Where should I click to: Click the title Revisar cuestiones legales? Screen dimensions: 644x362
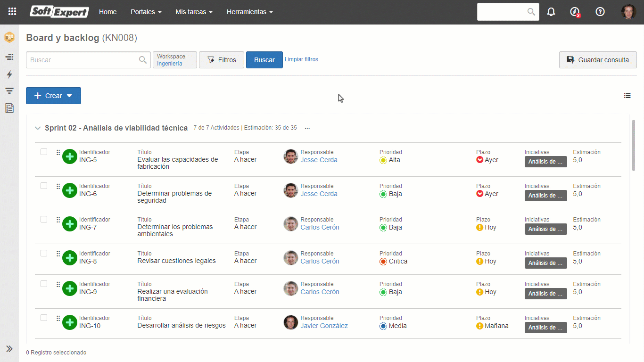click(177, 261)
